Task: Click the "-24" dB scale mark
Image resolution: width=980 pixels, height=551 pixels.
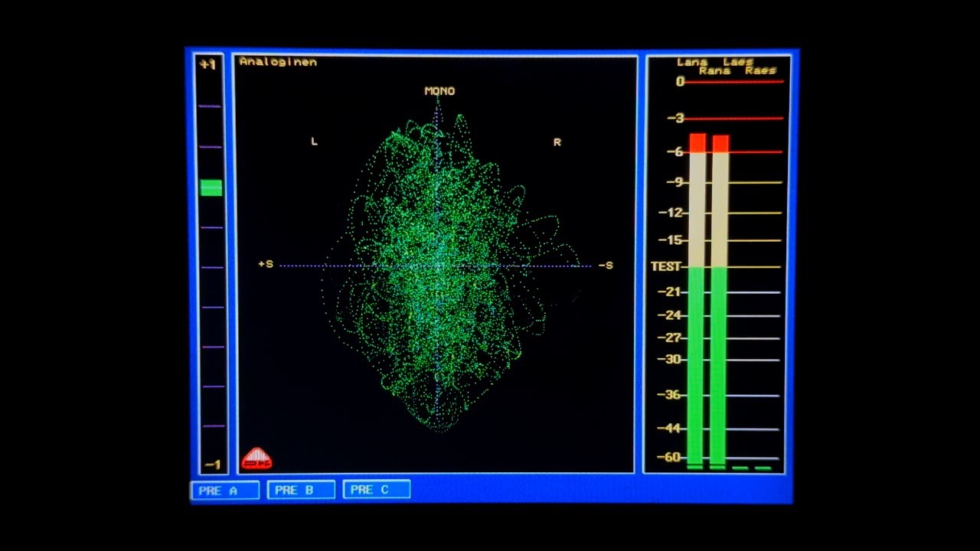Action: tap(671, 315)
